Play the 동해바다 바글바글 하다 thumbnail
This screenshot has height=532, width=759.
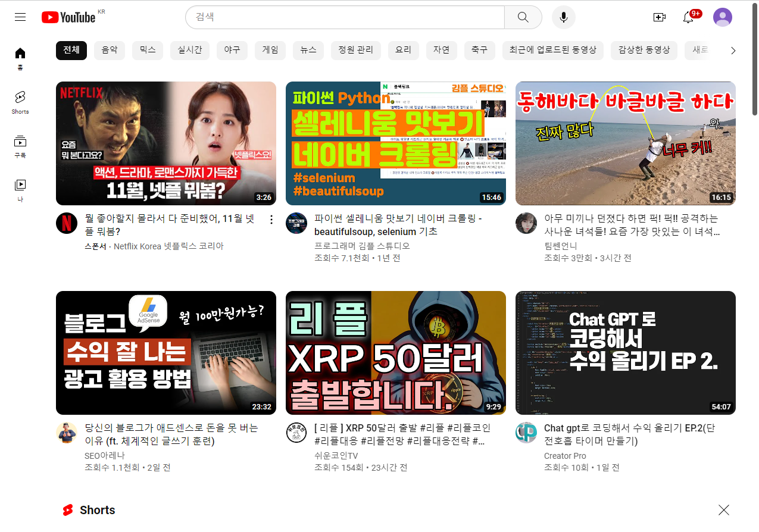tap(626, 143)
